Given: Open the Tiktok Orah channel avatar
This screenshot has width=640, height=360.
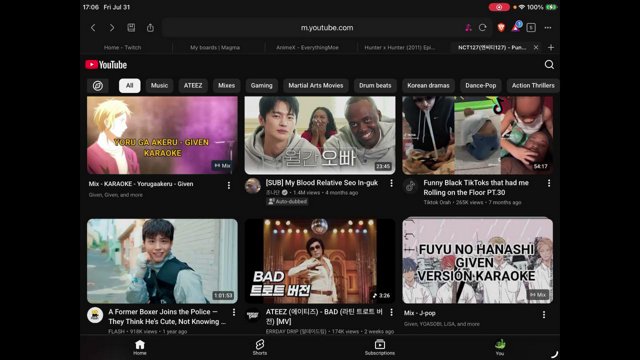Looking at the screenshot, I should tap(410, 186).
